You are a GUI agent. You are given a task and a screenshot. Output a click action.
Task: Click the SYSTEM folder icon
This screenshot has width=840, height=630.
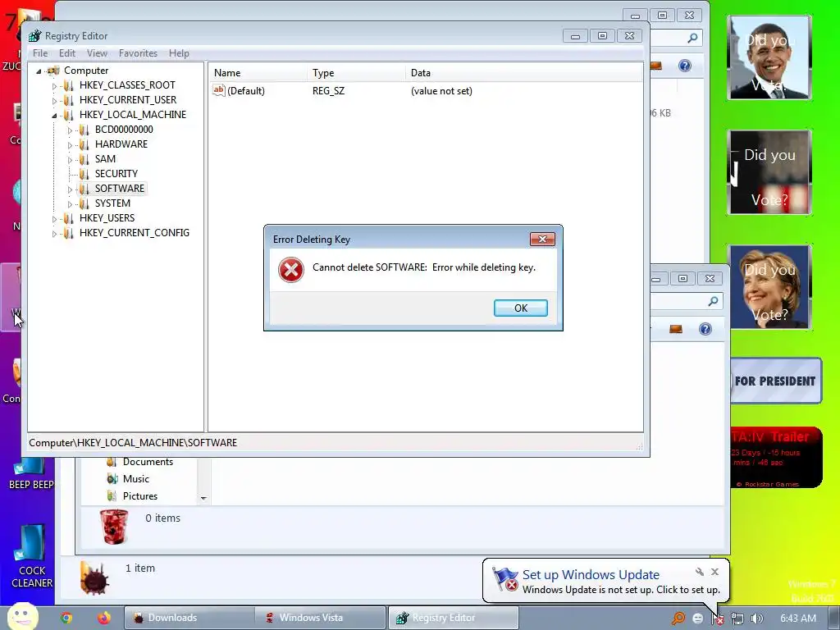click(x=84, y=203)
